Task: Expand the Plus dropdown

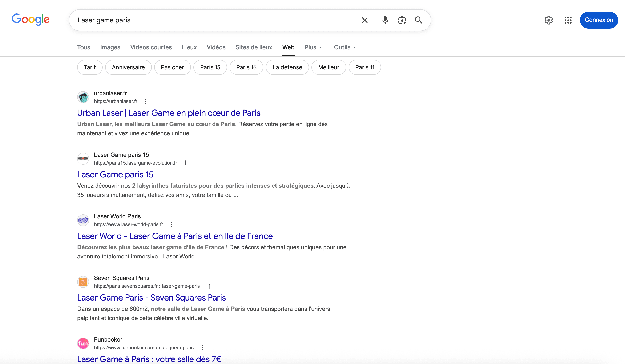Action: click(313, 47)
